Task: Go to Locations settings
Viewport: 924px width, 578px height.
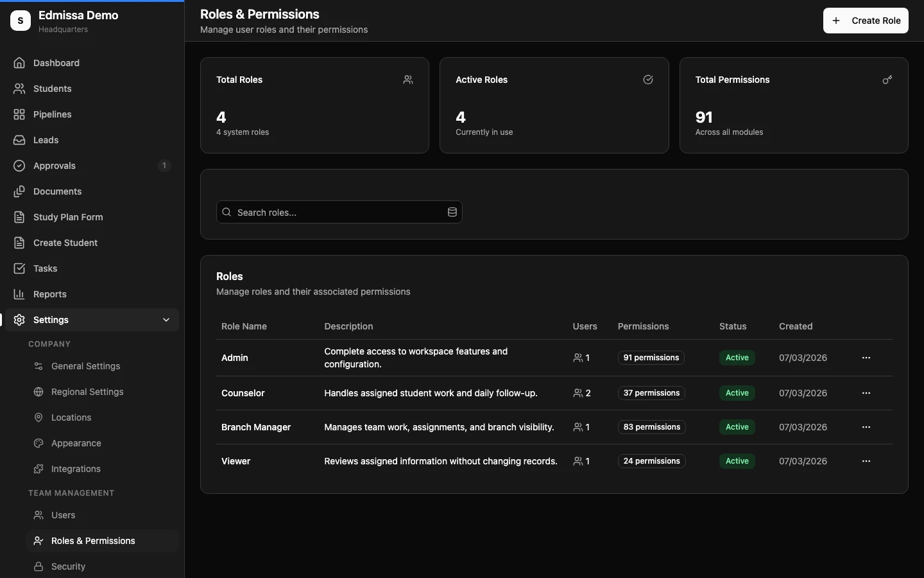Action: click(102, 417)
